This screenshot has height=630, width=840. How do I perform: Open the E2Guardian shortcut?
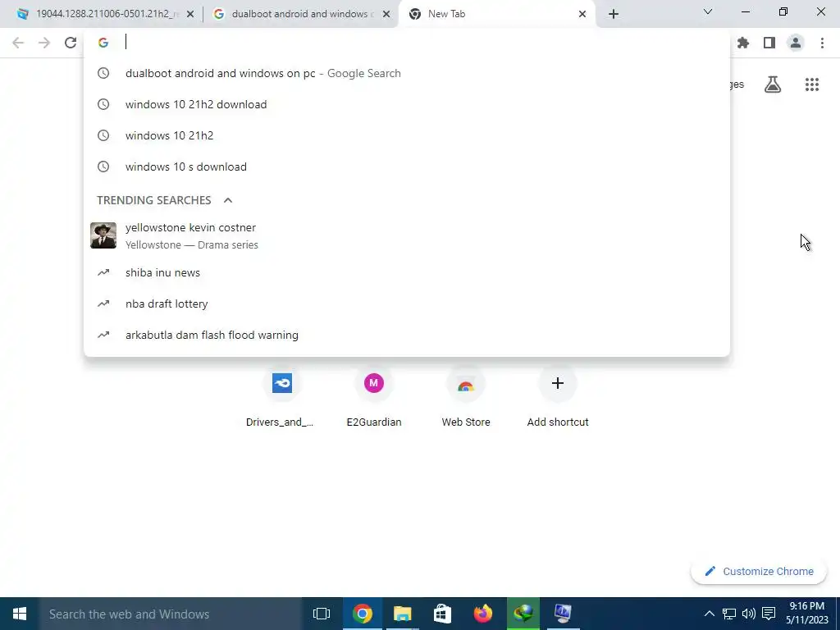coord(374,398)
